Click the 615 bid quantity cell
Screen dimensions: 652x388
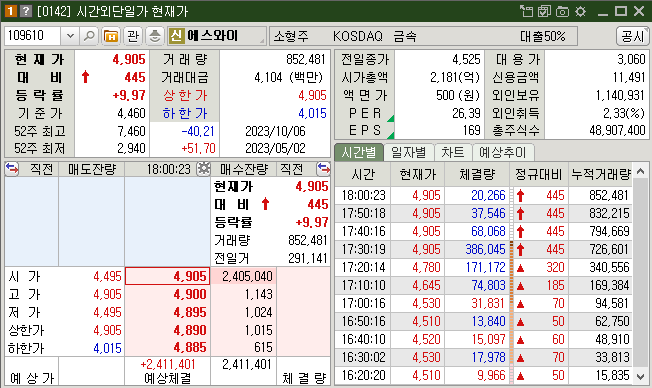click(x=244, y=347)
